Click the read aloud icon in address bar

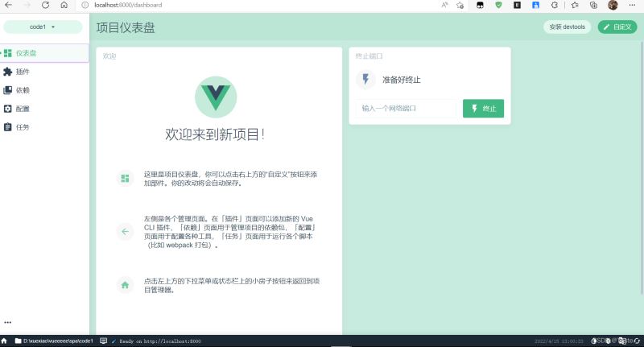[x=444, y=5]
